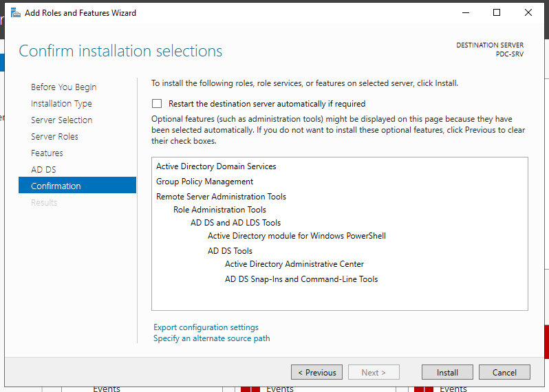The height and width of the screenshot is (392, 549).
Task: Jump to Server Roles page
Action: click(54, 136)
